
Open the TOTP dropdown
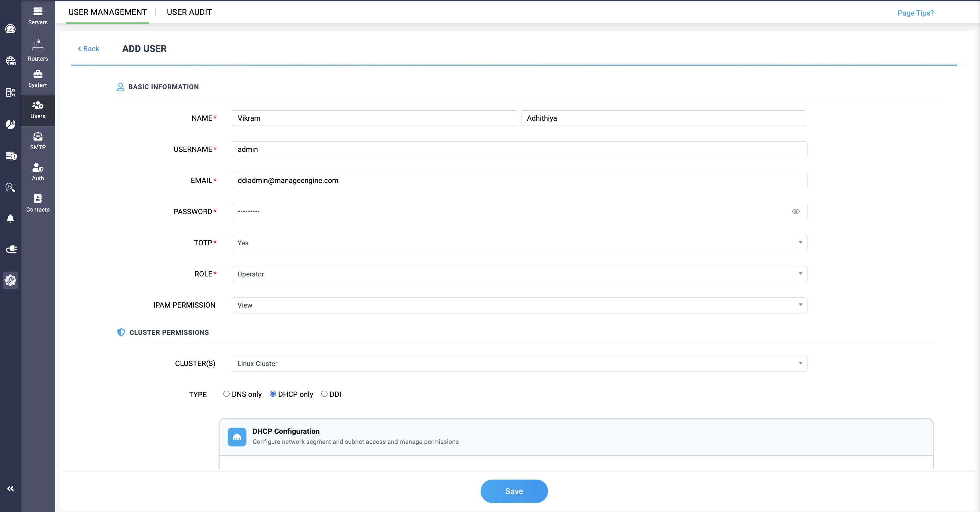[x=519, y=243]
